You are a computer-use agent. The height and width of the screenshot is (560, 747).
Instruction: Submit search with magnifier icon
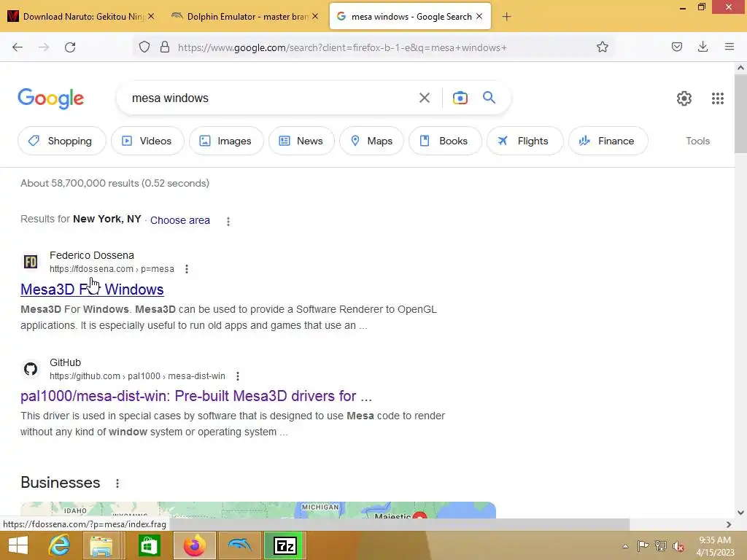pyautogui.click(x=489, y=98)
